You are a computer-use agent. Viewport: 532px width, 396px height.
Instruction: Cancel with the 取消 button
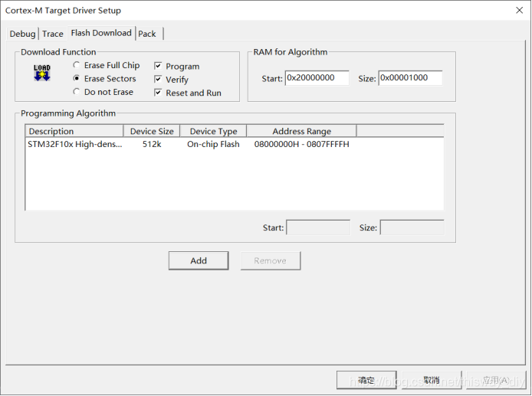tap(432, 380)
